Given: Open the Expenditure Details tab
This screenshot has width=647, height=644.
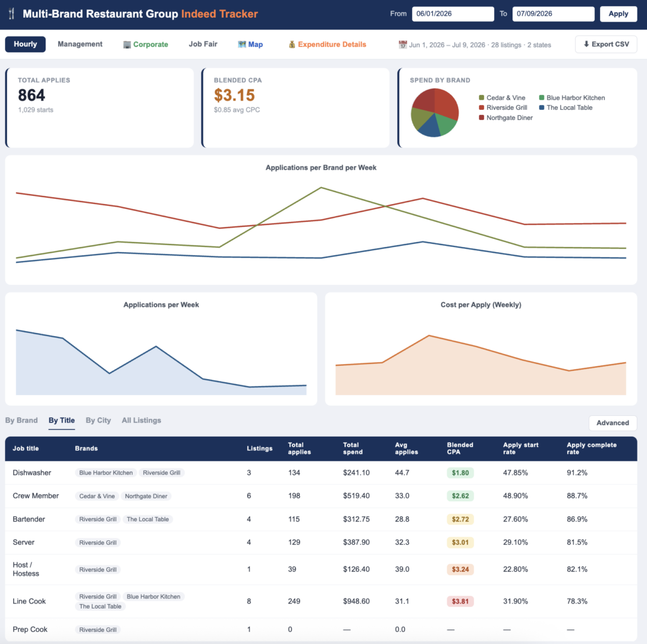Looking at the screenshot, I should click(327, 44).
